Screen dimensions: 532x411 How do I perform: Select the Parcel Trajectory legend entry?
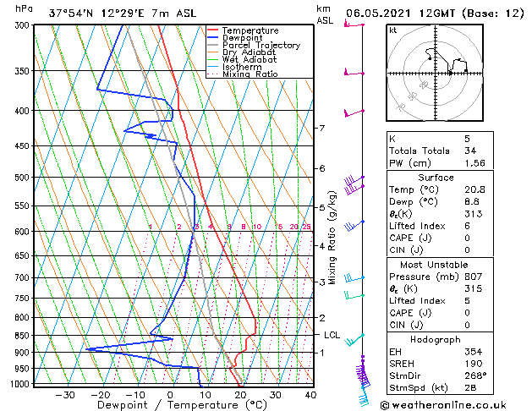[261, 46]
